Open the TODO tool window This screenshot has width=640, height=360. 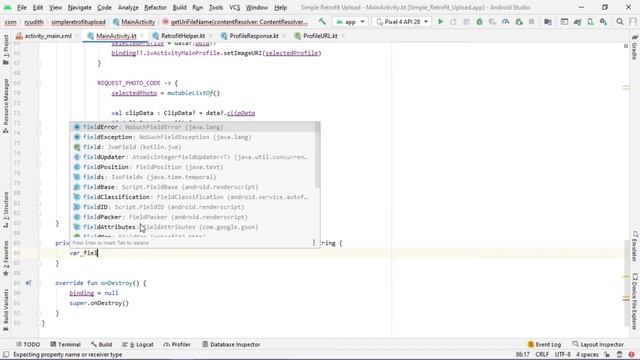(28, 344)
